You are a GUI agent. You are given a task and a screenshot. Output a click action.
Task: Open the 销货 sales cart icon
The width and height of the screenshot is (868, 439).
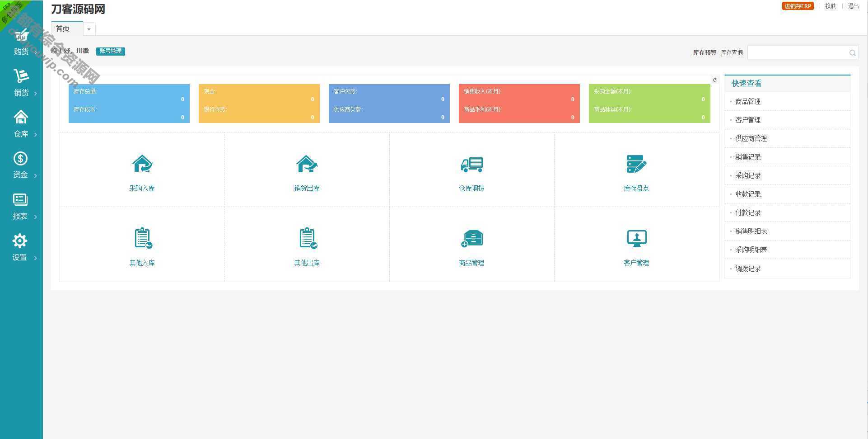point(21,76)
